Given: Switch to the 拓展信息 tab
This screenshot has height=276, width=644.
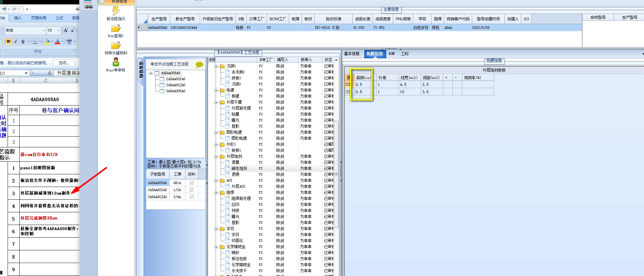Looking at the screenshot, I should click(x=374, y=54).
